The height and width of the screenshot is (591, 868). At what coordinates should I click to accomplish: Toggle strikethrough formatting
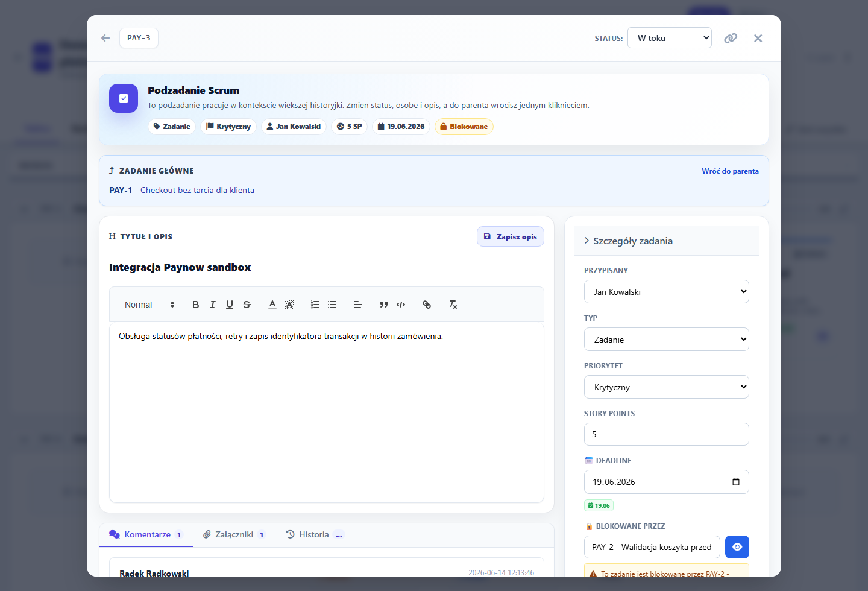(x=246, y=305)
